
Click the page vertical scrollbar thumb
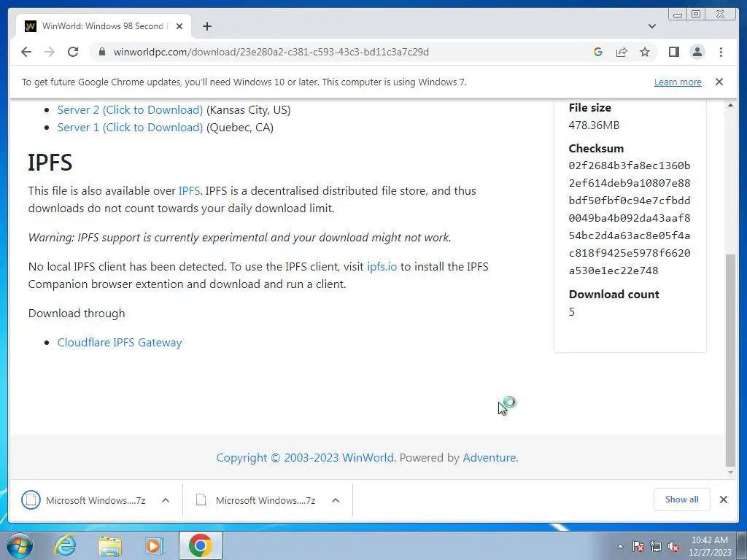click(x=729, y=360)
